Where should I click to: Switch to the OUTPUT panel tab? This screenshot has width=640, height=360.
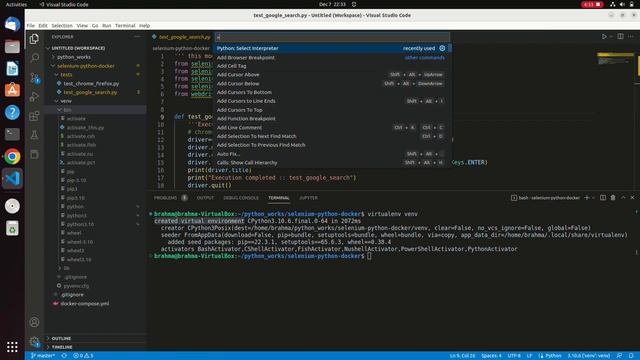[x=205, y=198]
